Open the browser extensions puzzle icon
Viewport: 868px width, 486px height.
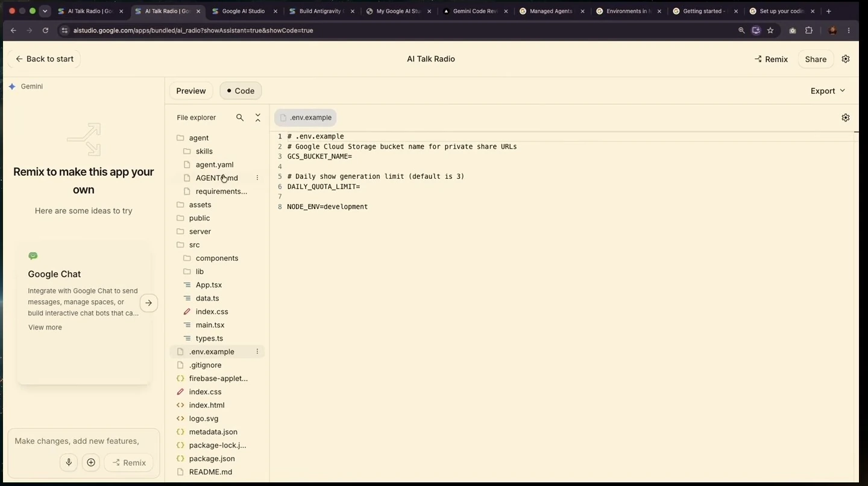[x=809, y=30]
